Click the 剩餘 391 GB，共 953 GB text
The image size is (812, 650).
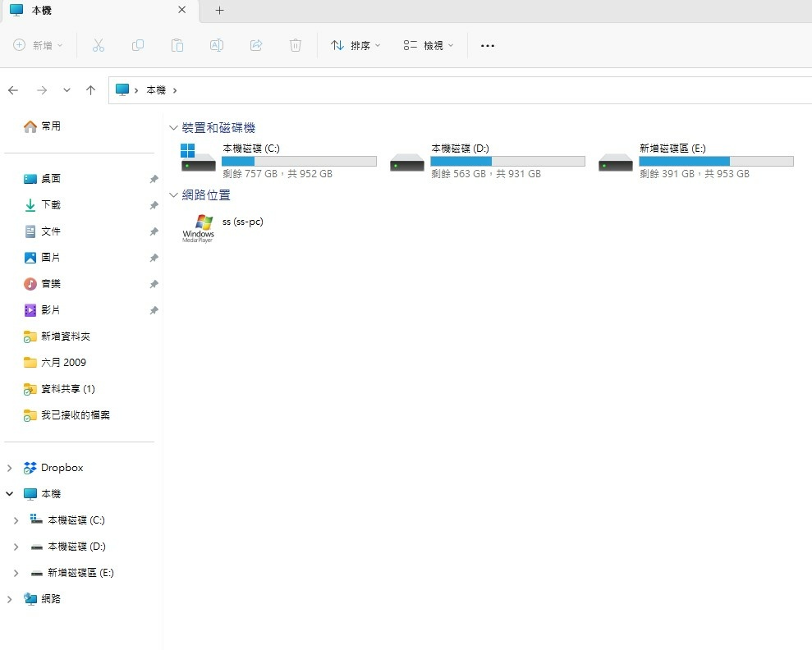[x=695, y=174]
